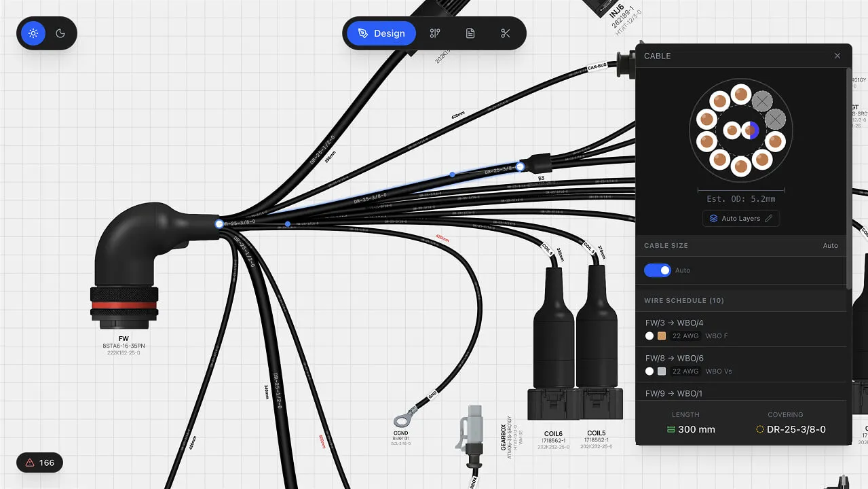868x489 pixels.
Task: Click the layers stack icon in Auto Layers
Action: (x=713, y=219)
